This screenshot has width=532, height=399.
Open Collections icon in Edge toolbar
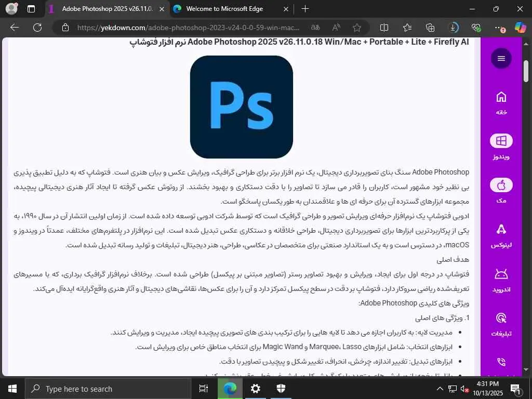(x=430, y=28)
